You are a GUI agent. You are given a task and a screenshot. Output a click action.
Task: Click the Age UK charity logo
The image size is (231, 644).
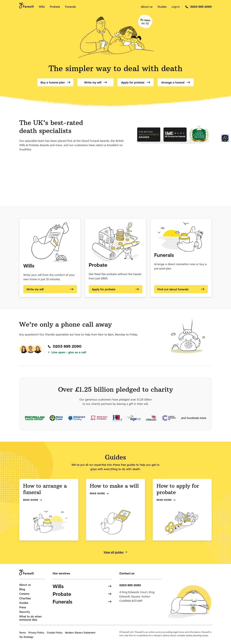point(134,418)
